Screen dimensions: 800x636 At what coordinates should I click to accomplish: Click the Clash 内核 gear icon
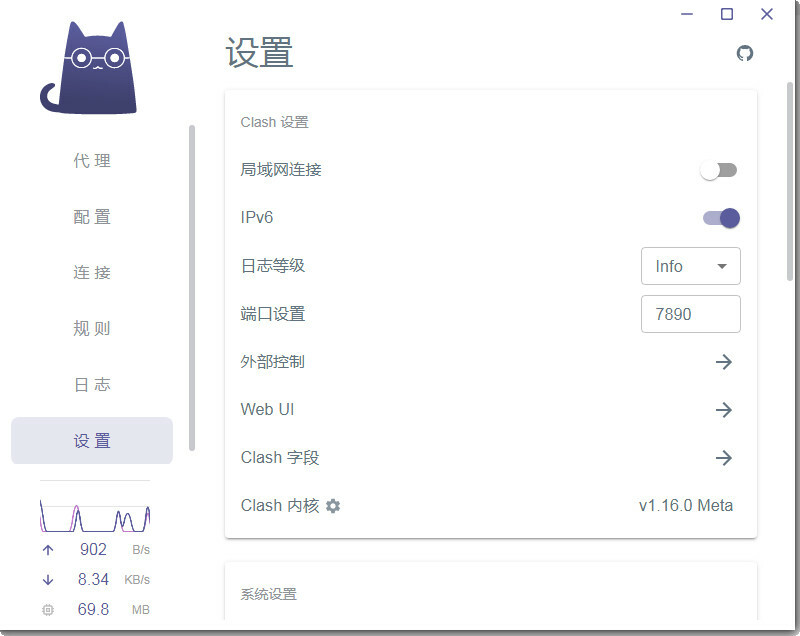click(x=333, y=506)
